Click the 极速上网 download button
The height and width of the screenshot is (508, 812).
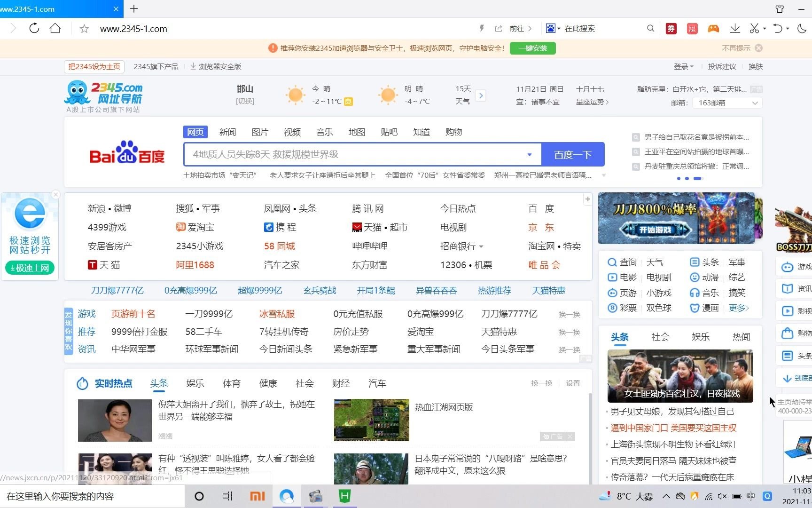pos(30,268)
